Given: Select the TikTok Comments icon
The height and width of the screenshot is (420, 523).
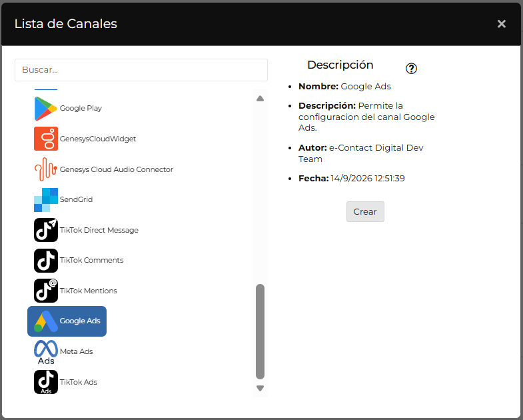Looking at the screenshot, I should [46, 261].
